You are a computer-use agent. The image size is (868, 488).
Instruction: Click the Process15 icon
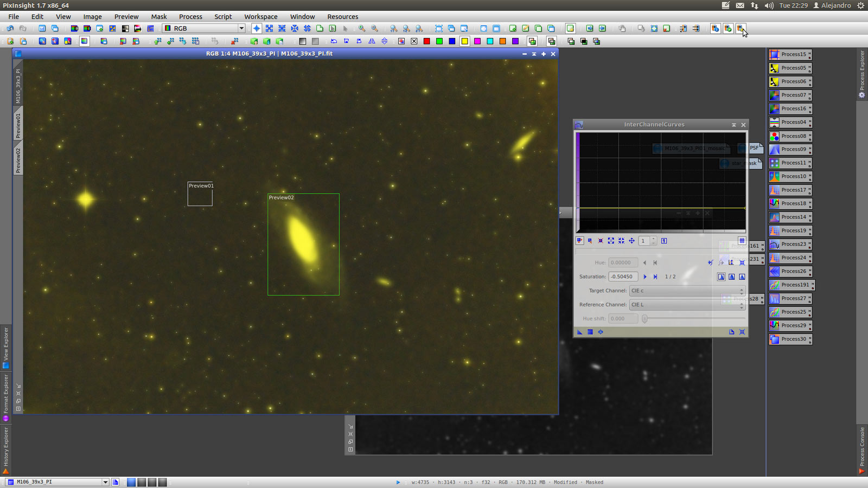790,54
